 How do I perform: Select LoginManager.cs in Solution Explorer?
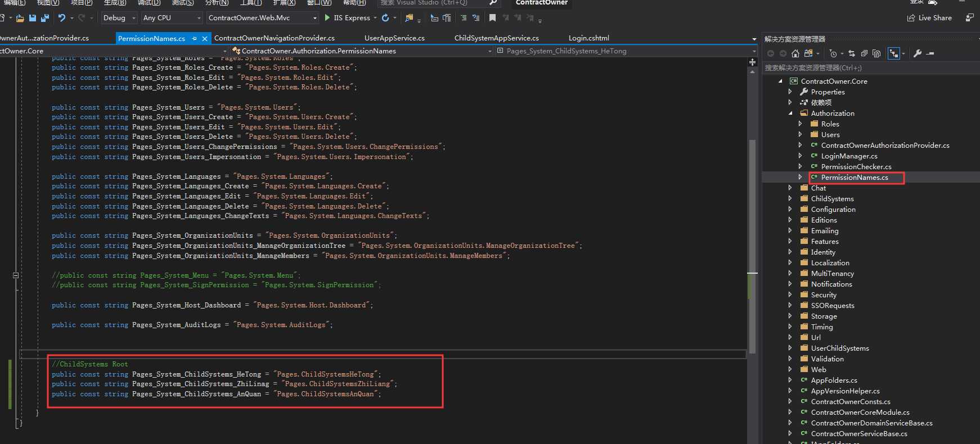tap(849, 156)
